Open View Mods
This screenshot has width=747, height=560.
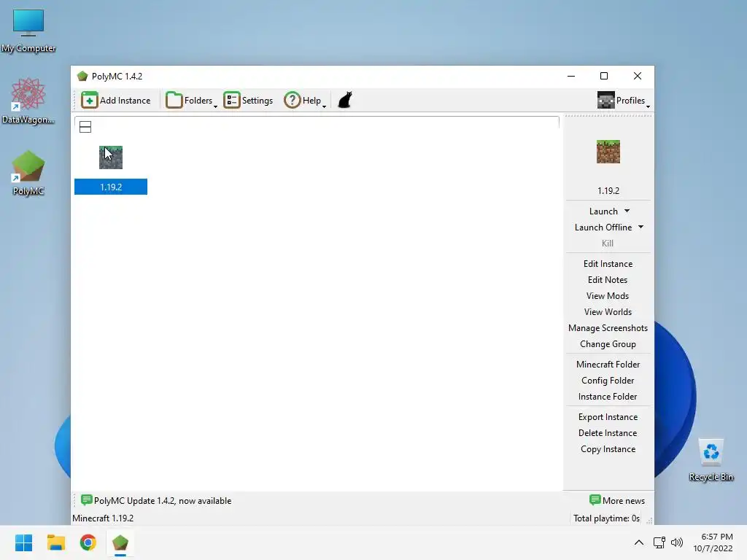(x=608, y=296)
